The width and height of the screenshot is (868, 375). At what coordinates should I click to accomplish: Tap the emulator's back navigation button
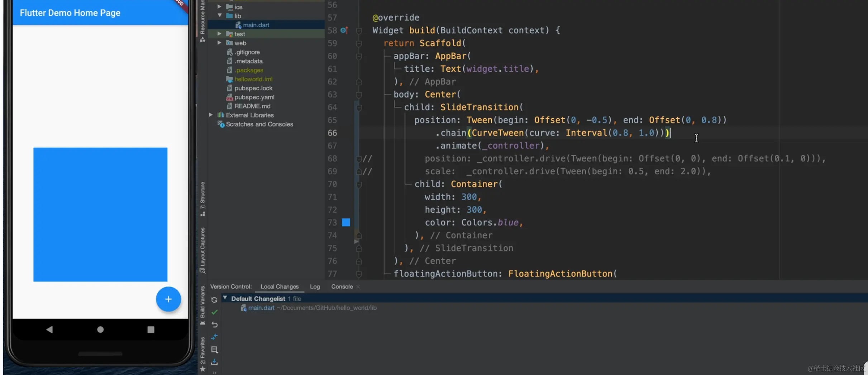49,329
